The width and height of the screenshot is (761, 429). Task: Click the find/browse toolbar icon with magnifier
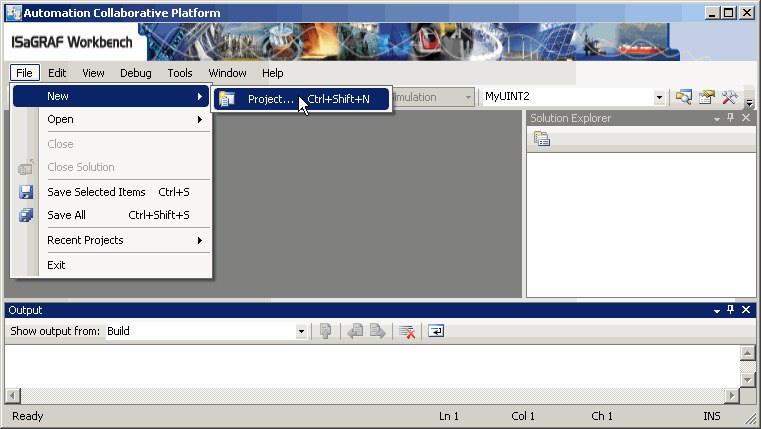[683, 97]
